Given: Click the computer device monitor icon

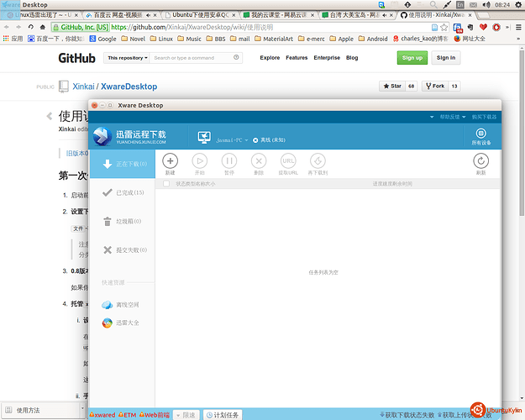Looking at the screenshot, I should [204, 137].
